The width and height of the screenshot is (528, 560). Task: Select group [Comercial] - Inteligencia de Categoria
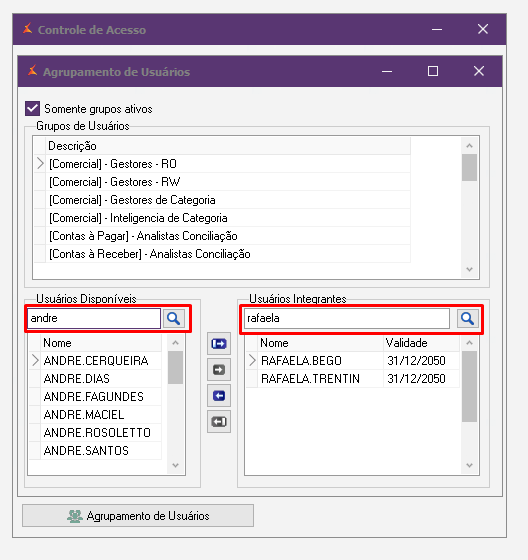[x=138, y=218]
